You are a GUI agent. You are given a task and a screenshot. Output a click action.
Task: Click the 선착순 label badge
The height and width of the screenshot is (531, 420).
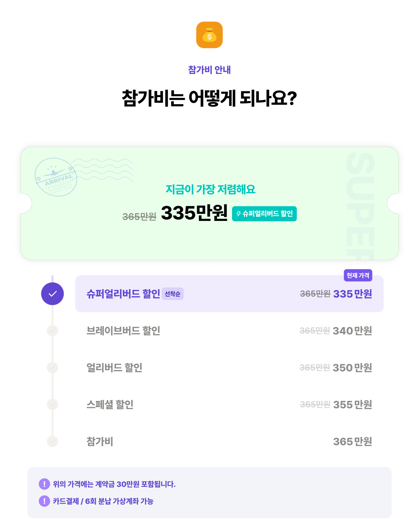click(x=173, y=294)
